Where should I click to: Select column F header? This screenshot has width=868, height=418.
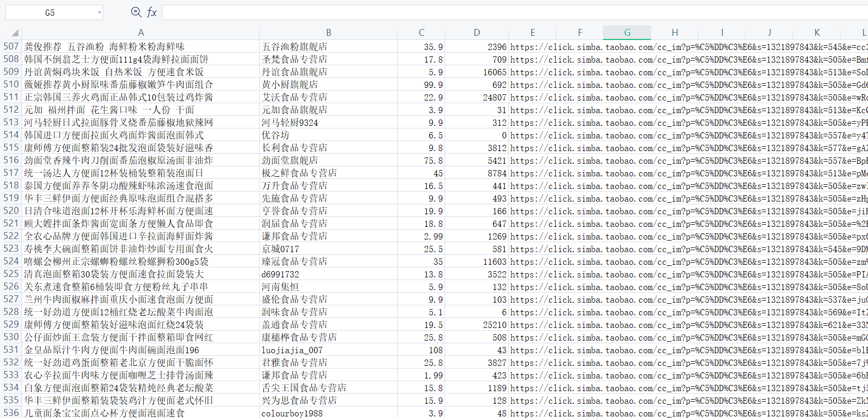tap(580, 33)
